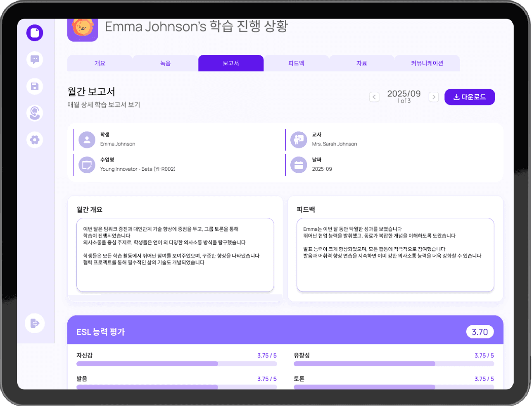Open the 자료 tab
The height and width of the screenshot is (406, 532).
[x=362, y=63]
